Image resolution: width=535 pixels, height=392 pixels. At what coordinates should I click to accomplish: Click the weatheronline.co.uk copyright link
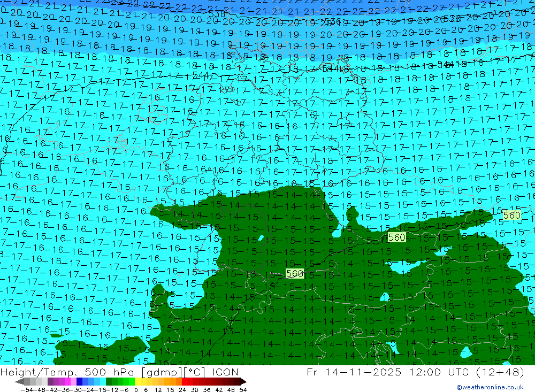pos(490,387)
